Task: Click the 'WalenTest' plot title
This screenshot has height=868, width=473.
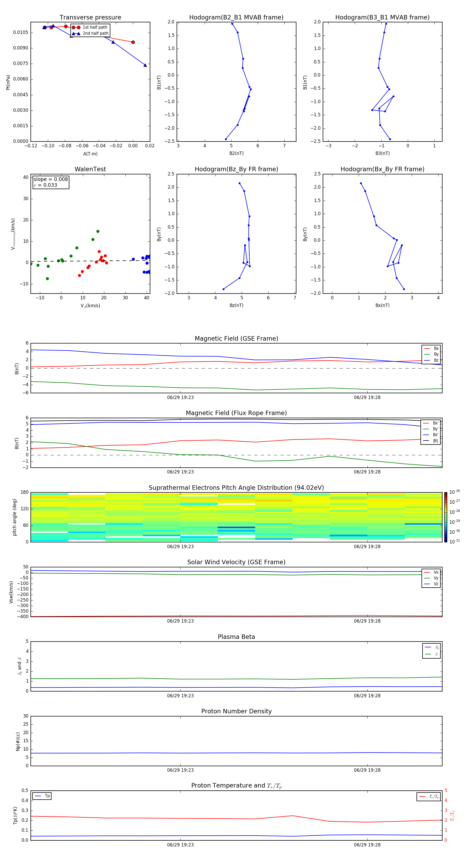Action: pos(90,169)
